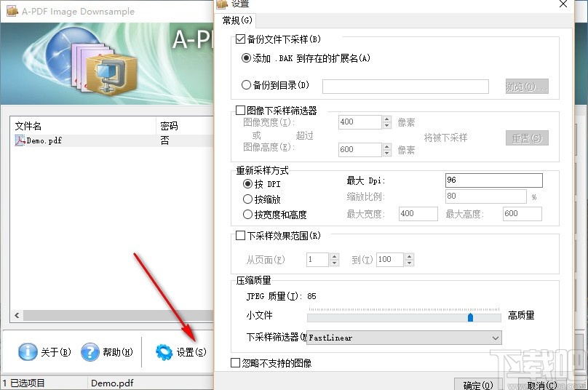Screen dimensions: 588x390
Task: Select 备份到目录(D) radio option
Action: point(246,85)
